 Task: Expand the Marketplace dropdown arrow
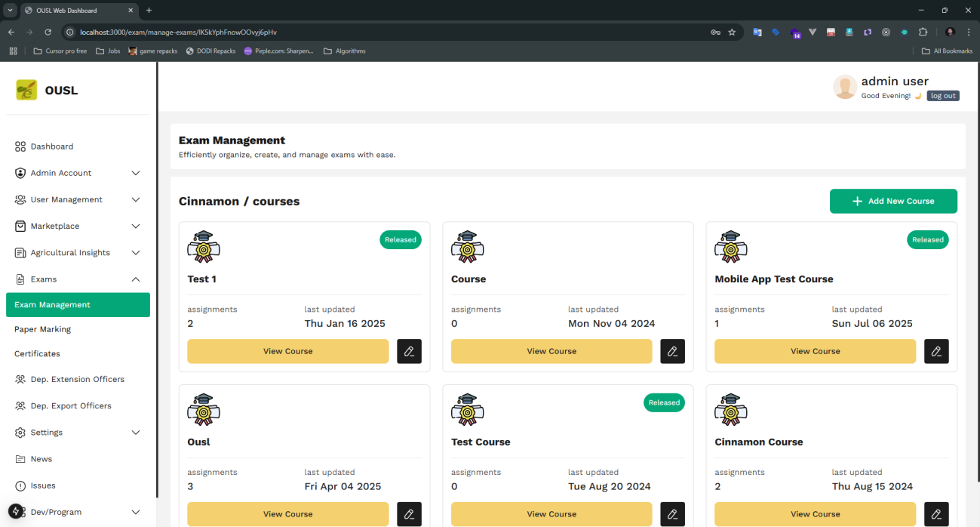[136, 226]
